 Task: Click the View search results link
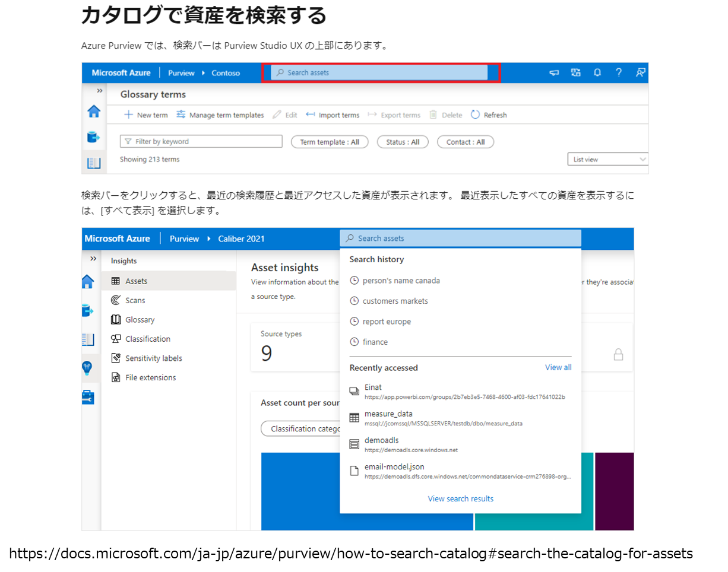point(461,498)
